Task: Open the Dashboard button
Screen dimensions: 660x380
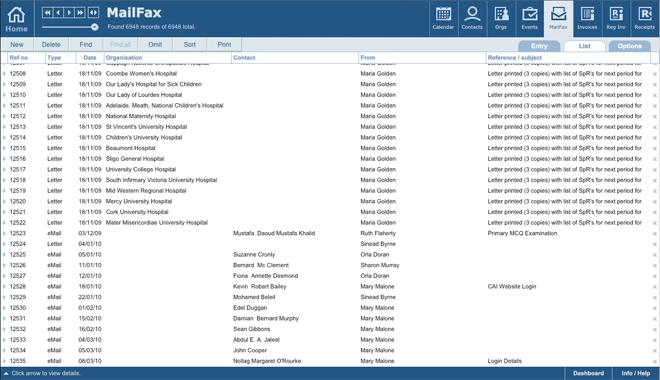Action: tap(588, 373)
